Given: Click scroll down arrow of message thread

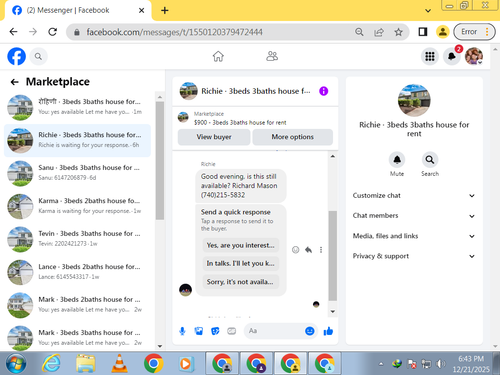Looking at the screenshot, I should pos(332,311).
